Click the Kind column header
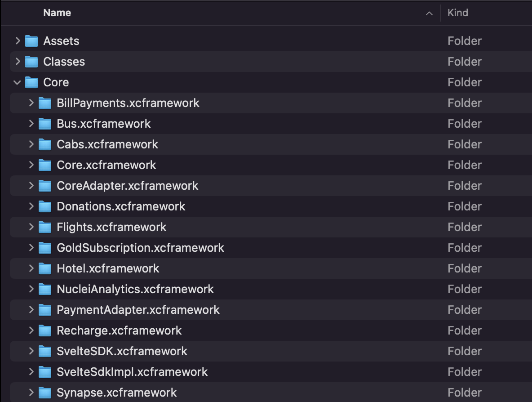Viewport: 532px width, 402px height. [458, 13]
